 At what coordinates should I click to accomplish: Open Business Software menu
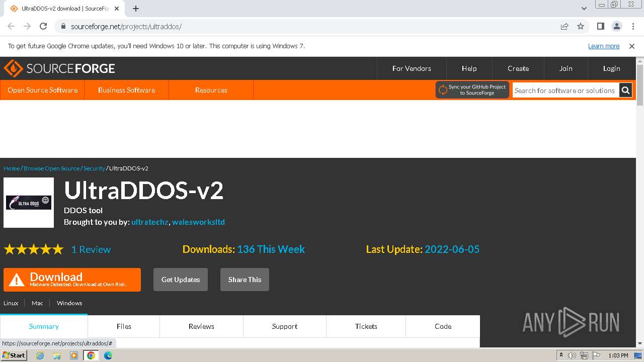(x=126, y=90)
